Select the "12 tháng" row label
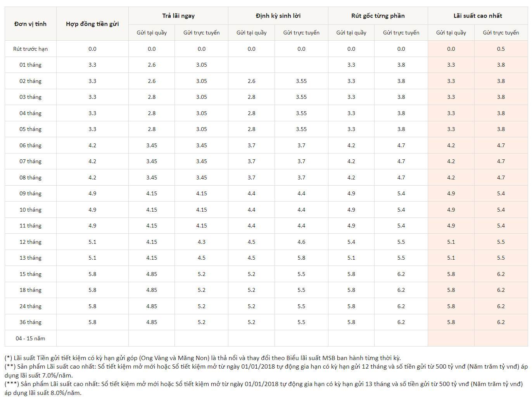This screenshot has width=532, height=400. pyautogui.click(x=30, y=242)
